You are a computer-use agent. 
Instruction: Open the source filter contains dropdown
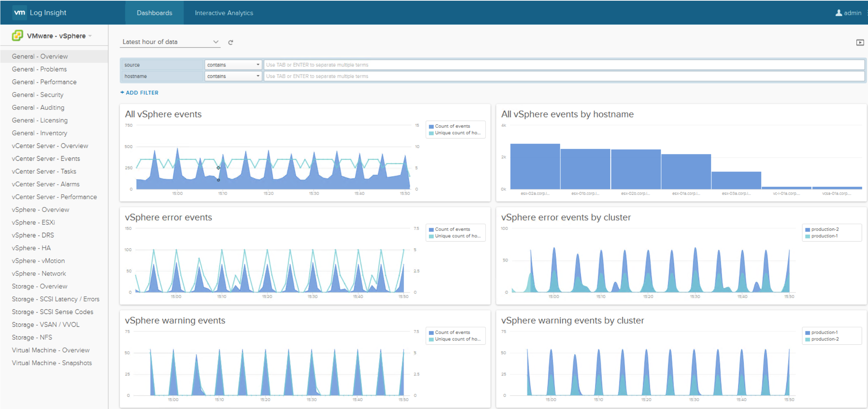[x=233, y=65]
